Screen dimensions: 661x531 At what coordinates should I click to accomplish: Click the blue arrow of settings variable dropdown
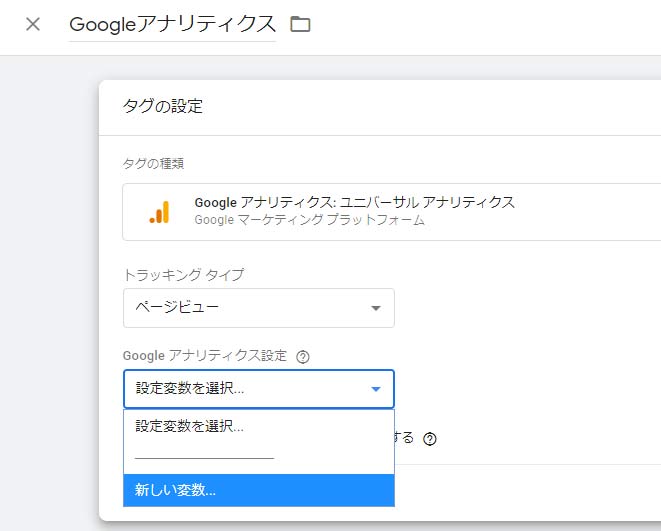376,389
